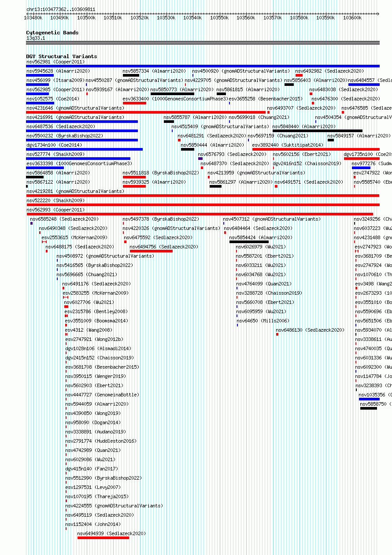The width and height of the screenshot is (392, 555).
Task: Open nsv5861297 (Almarri2020) variant
Action: 241,182
